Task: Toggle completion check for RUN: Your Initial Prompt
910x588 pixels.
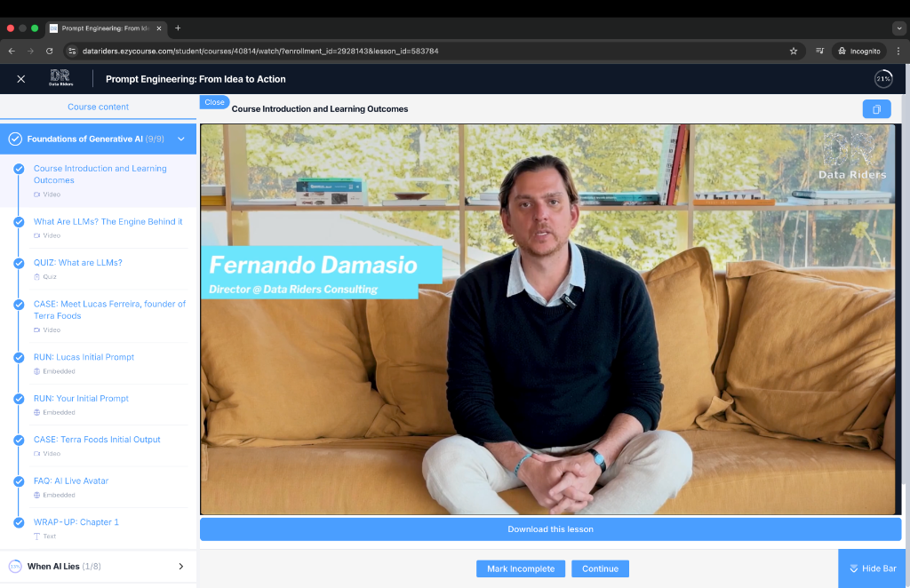Action: 20,399
